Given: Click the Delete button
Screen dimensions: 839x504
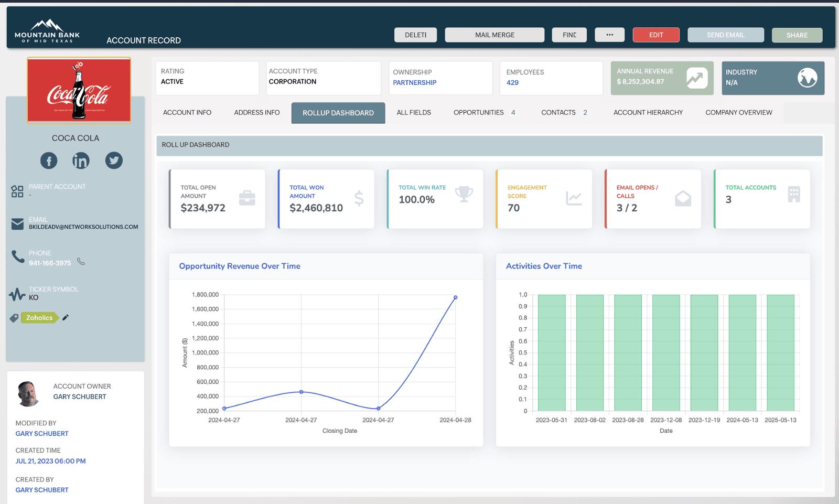Looking at the screenshot, I should (x=415, y=35).
